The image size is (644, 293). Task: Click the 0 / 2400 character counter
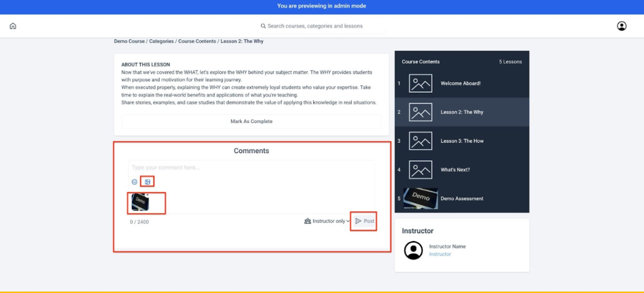coord(139,222)
